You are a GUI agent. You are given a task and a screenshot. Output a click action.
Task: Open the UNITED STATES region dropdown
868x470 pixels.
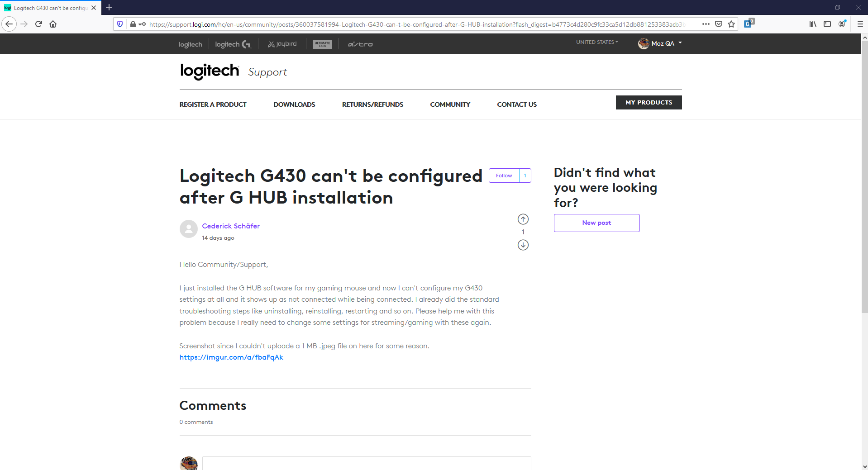596,42
